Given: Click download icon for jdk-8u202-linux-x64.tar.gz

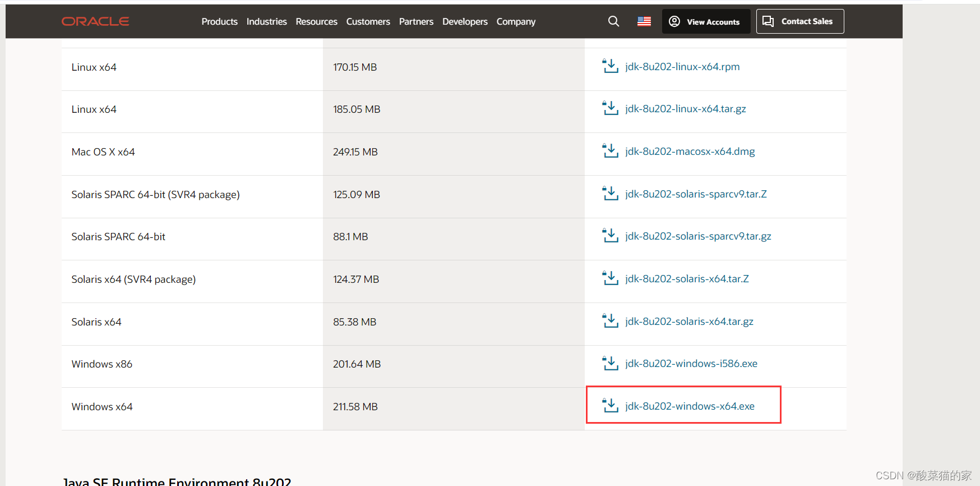Looking at the screenshot, I should coord(610,108).
